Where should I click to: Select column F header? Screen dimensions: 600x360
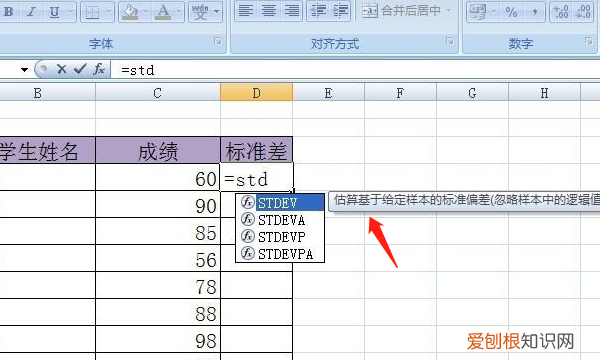pos(400,93)
